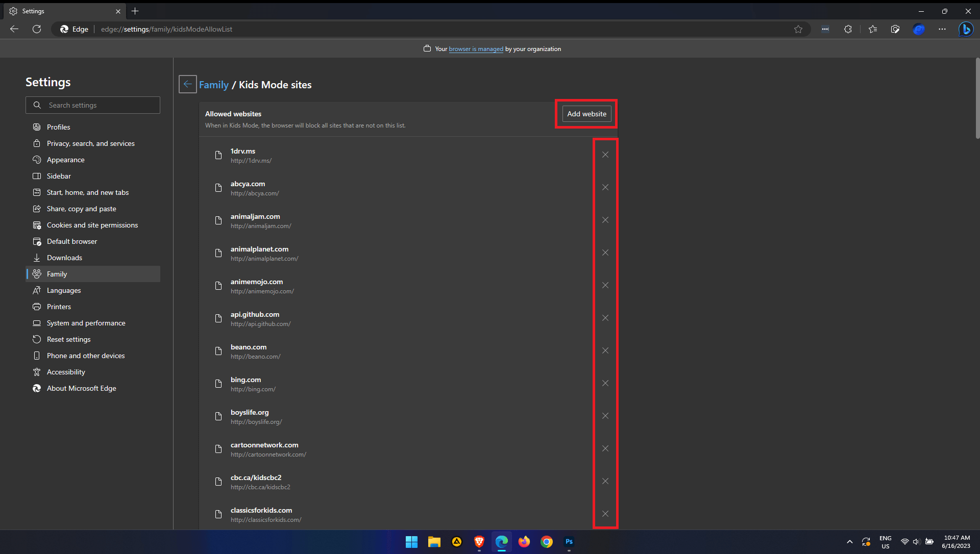Open the Favorites list icon
Viewport: 980px width, 554px height.
click(873, 29)
